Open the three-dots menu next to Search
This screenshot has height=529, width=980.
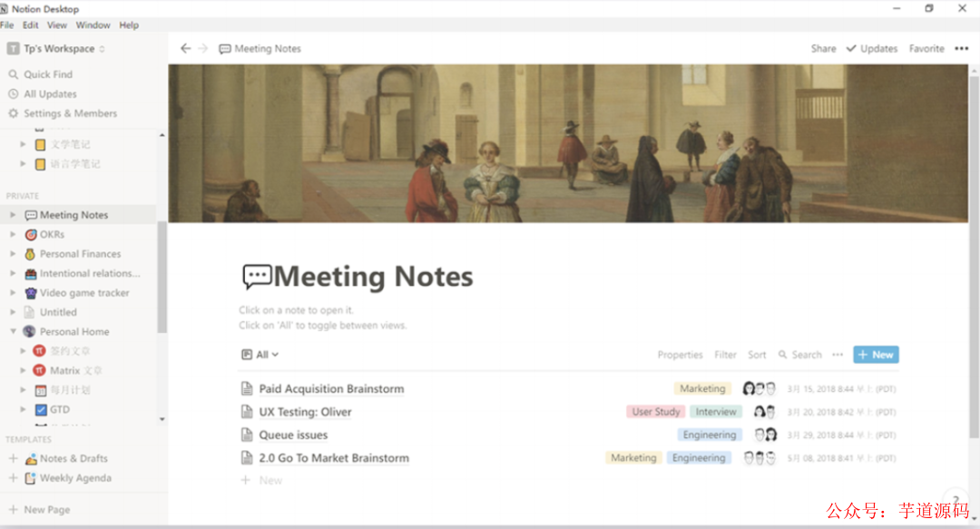coord(838,355)
